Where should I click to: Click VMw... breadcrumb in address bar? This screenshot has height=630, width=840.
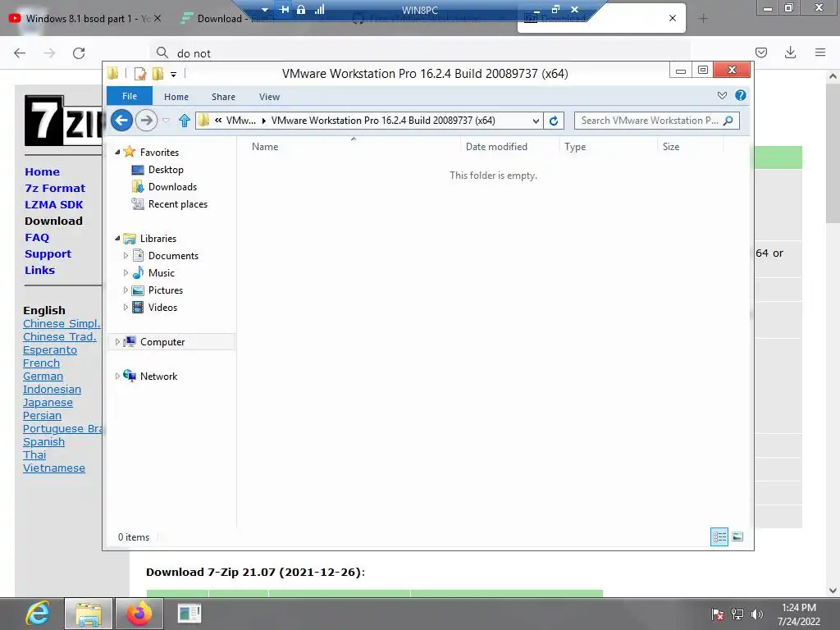click(x=240, y=121)
